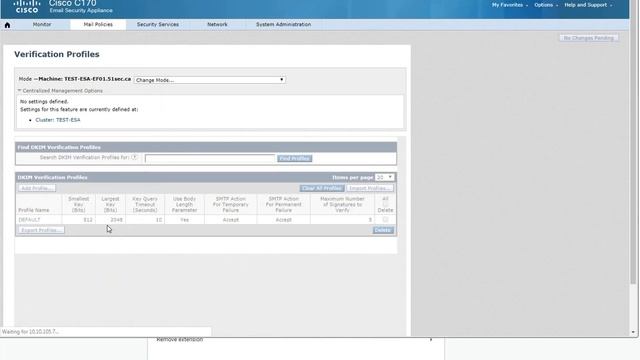
Task: Click the Delete button
Action: (383, 230)
